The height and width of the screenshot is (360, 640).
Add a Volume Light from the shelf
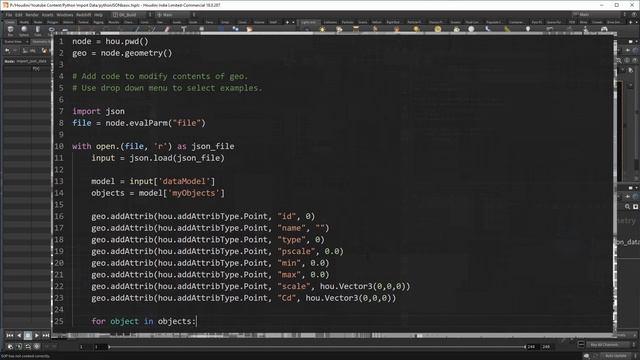[396, 30]
